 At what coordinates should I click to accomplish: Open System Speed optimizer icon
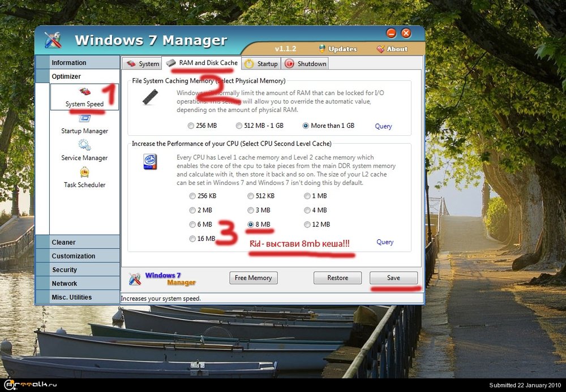(x=84, y=92)
